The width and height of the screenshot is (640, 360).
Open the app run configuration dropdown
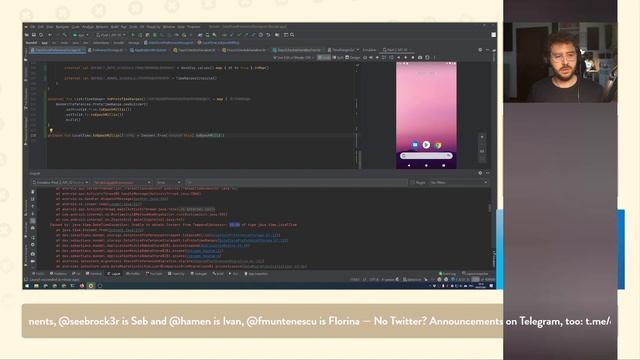pyautogui.click(x=81, y=35)
